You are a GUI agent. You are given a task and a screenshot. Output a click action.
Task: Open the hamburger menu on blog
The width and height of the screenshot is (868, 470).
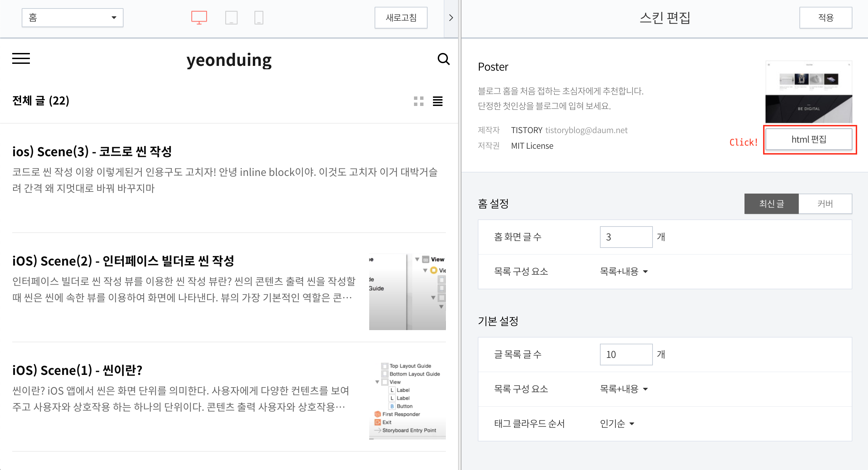click(21, 58)
